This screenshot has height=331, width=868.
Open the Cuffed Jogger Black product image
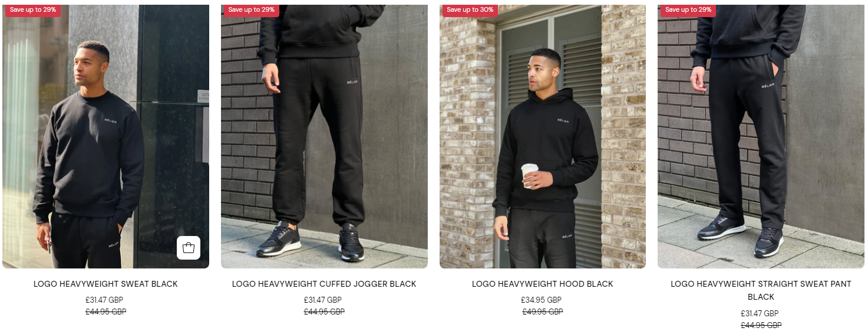[324, 136]
